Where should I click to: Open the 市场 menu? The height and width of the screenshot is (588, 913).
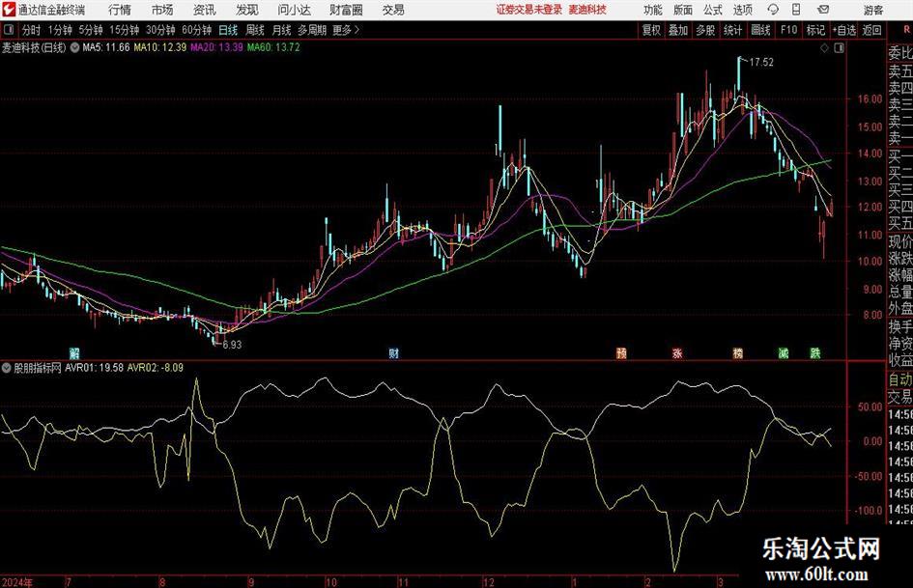162,10
